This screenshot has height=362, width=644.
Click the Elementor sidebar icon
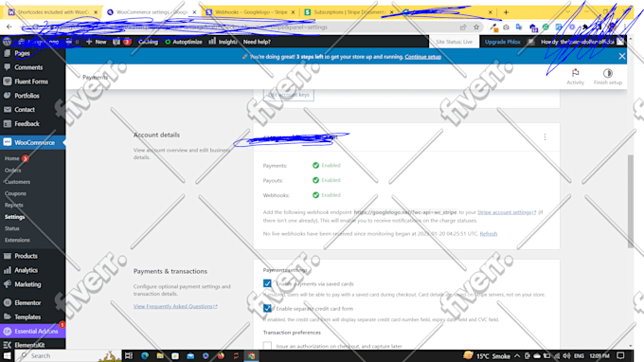point(8,303)
